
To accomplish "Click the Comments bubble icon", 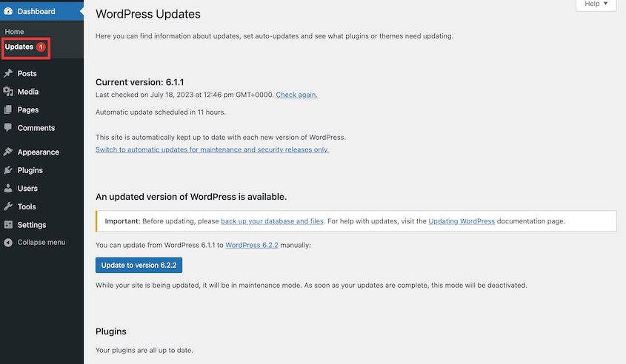I will pos(8,127).
